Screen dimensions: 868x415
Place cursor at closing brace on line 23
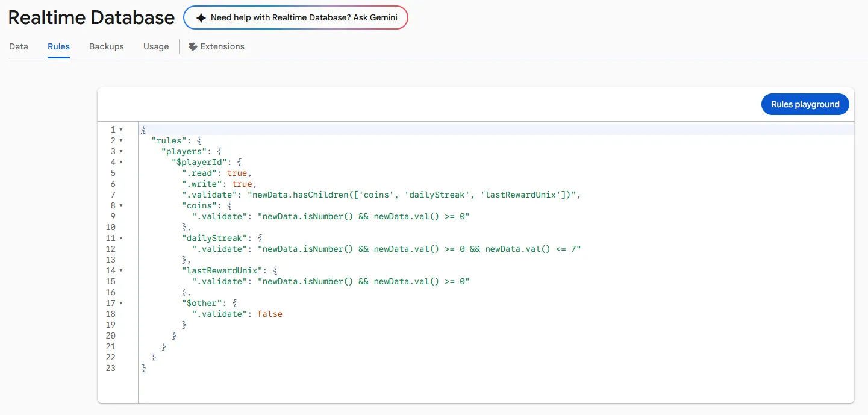(144, 368)
